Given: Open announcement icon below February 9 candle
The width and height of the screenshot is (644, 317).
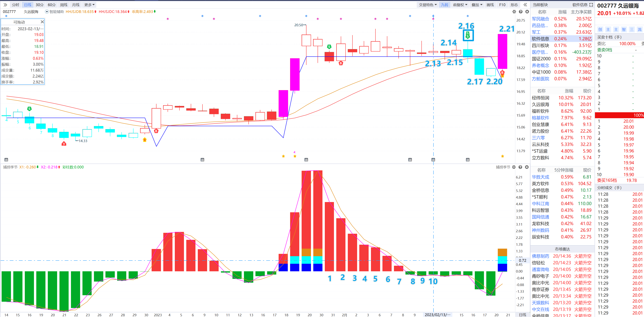Looking at the screenshot, I should click(410, 160).
